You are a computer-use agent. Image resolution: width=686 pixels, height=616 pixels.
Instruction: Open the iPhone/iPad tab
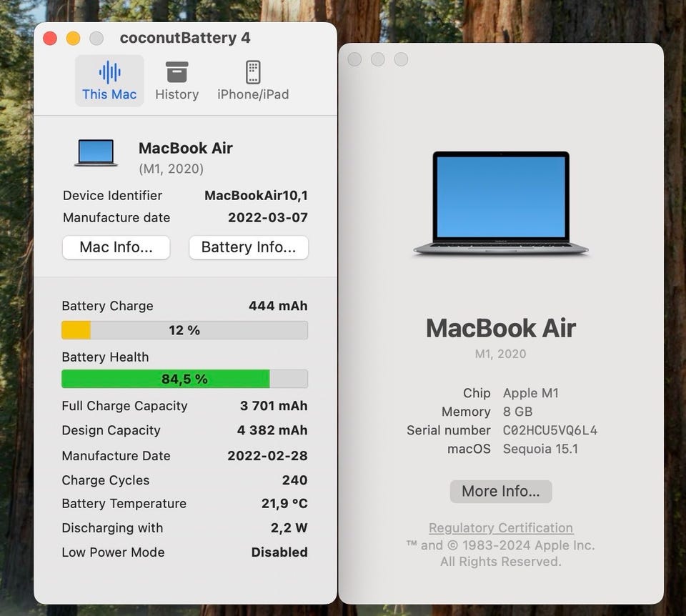[x=253, y=81]
